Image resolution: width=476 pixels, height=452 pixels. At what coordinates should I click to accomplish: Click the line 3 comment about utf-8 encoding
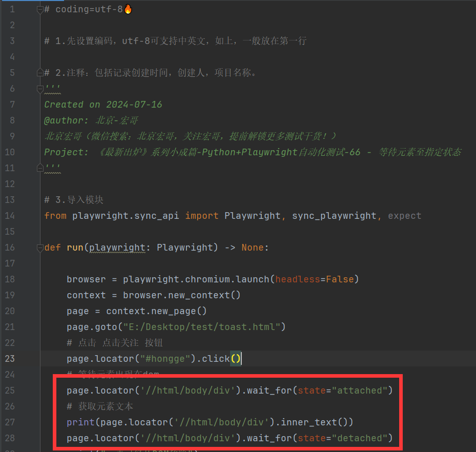point(175,41)
